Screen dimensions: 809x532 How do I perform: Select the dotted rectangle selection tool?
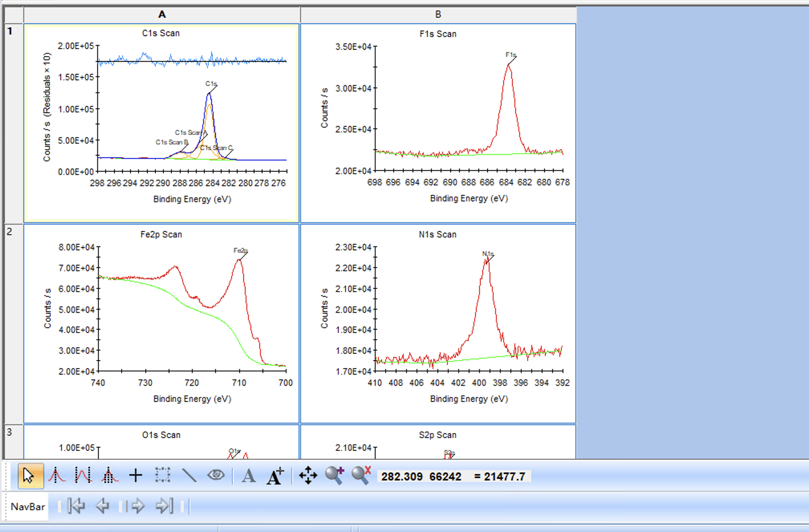tap(163, 476)
